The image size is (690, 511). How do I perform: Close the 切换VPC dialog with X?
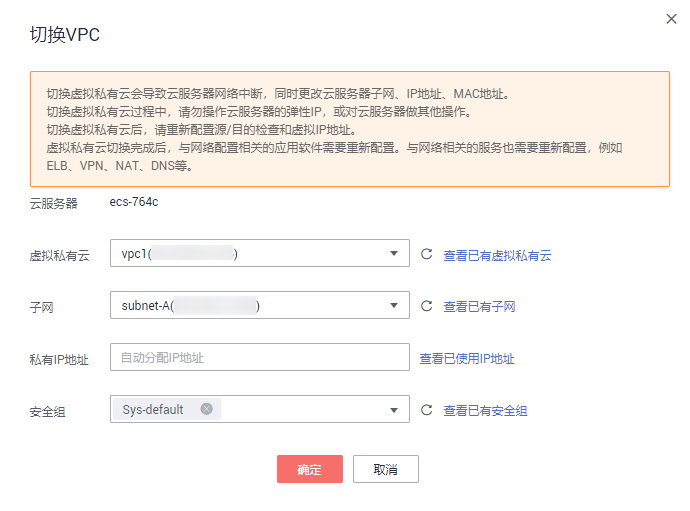click(x=671, y=19)
